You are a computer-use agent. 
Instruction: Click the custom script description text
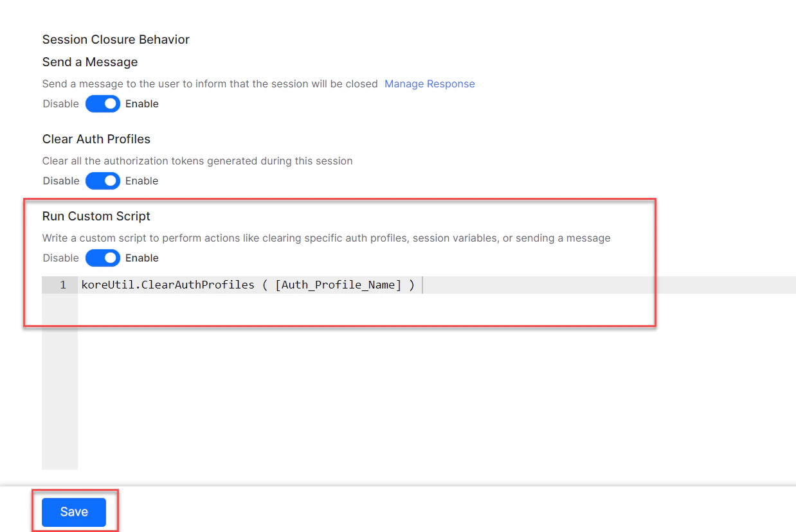click(x=326, y=238)
